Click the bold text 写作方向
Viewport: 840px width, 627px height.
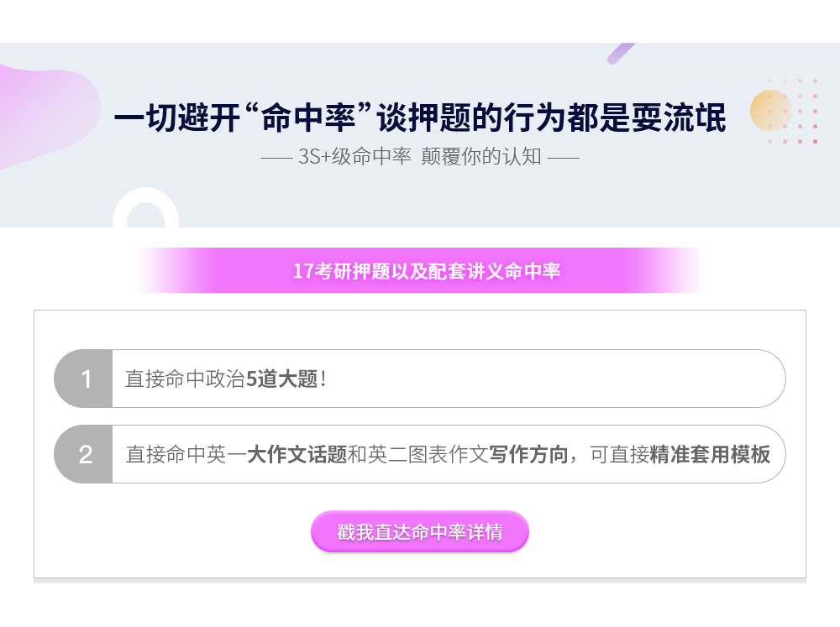click(528, 454)
